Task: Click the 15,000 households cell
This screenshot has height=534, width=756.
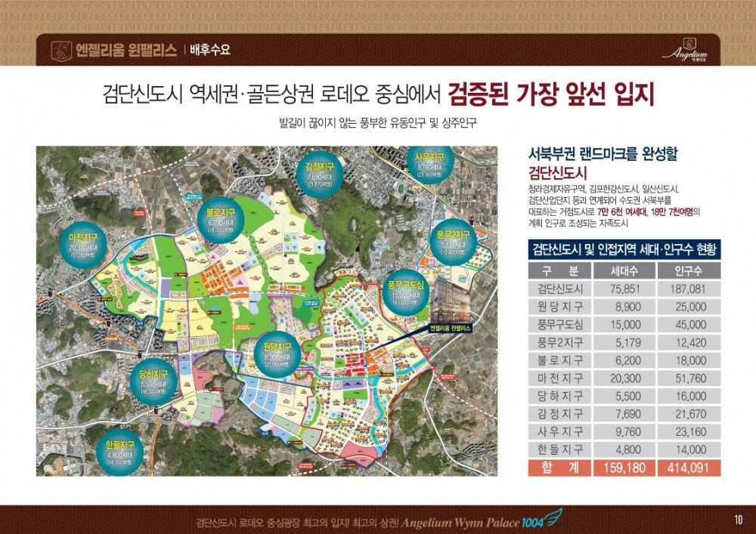Action: point(624,325)
